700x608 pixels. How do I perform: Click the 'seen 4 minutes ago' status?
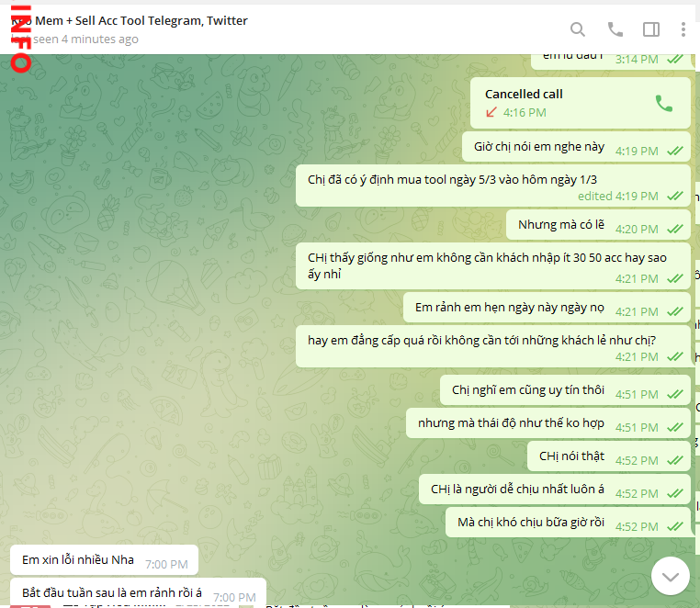point(83,39)
